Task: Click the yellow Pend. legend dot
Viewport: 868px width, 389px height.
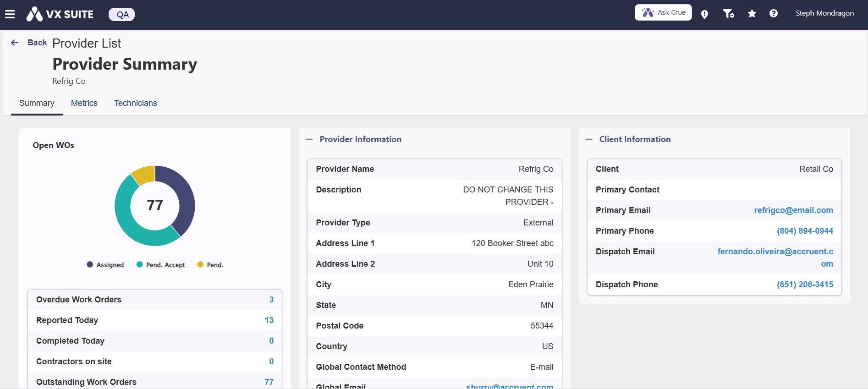Action: click(200, 264)
